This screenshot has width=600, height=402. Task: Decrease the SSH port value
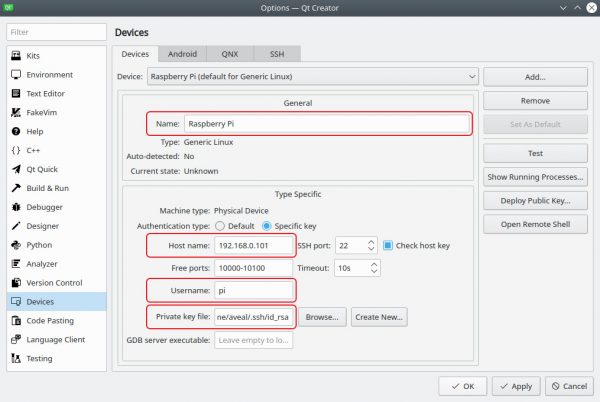371,249
